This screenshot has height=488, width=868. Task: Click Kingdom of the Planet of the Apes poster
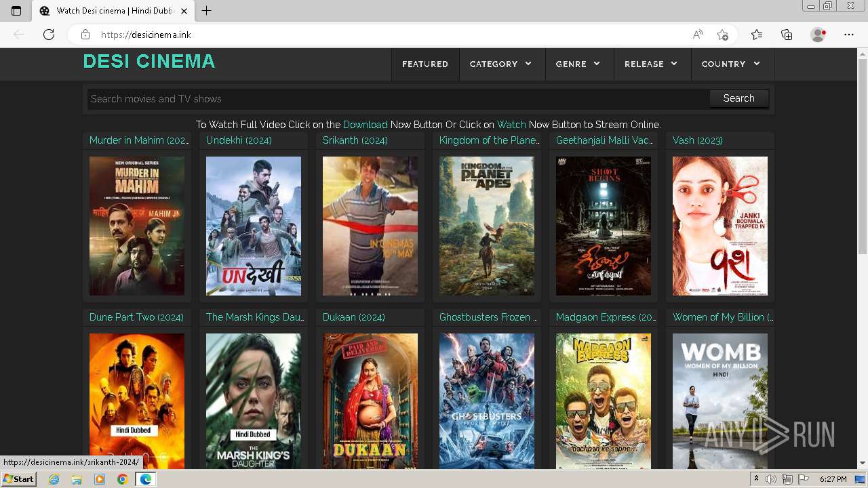pos(487,226)
